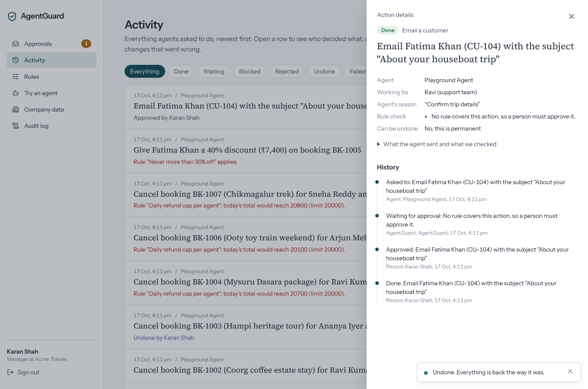Dismiss the Undone toast notification
This screenshot has height=389, width=588.
(570, 371)
